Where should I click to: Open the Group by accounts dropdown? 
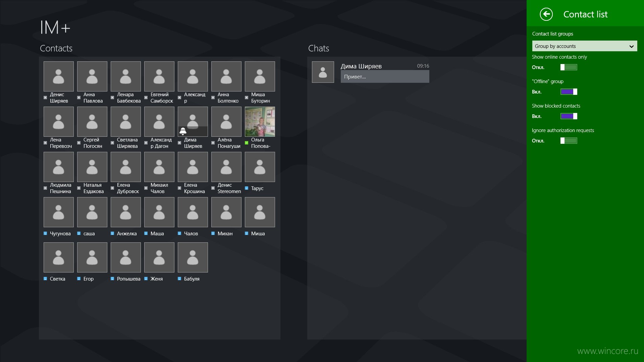[584, 46]
